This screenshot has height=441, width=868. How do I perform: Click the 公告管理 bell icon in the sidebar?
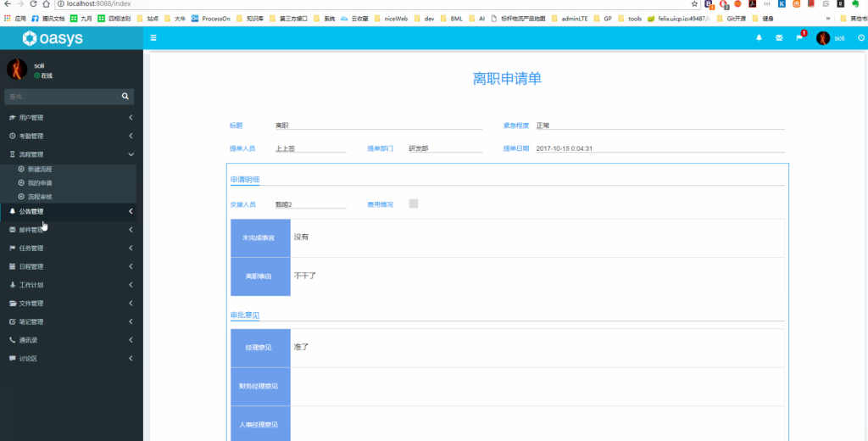13,211
